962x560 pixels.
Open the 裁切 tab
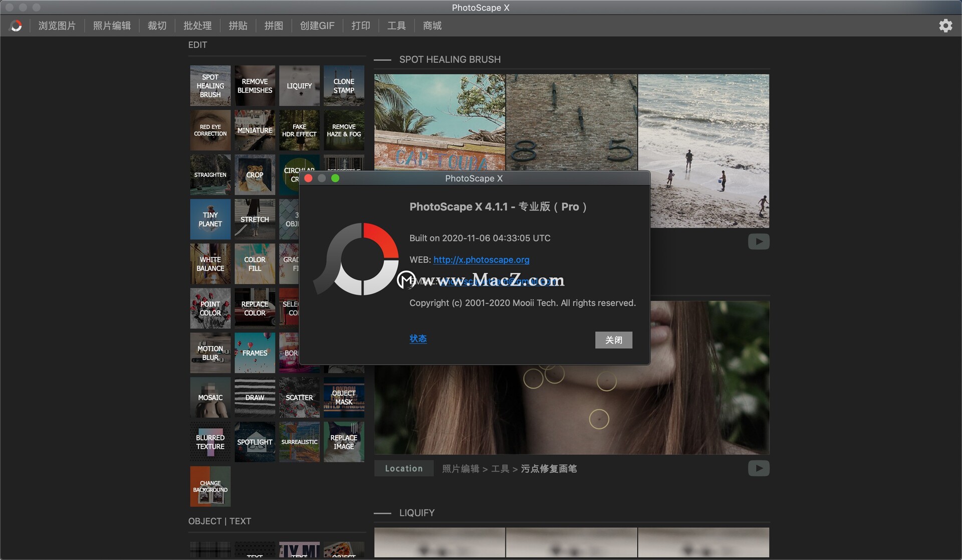pos(157,26)
